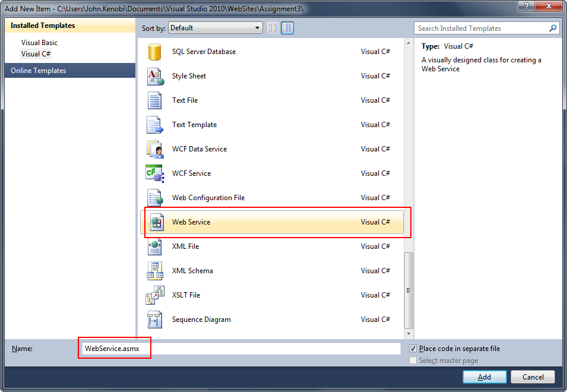The height and width of the screenshot is (392, 567).
Task: Select the SQL Server Database label
Action: 204,52
